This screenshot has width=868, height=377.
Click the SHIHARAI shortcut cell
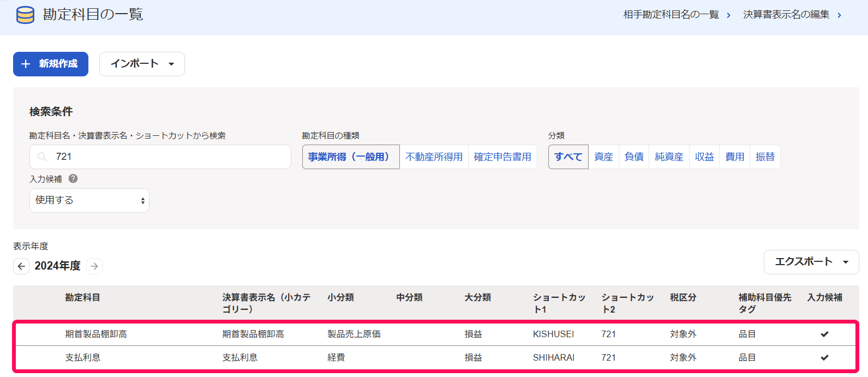point(554,357)
